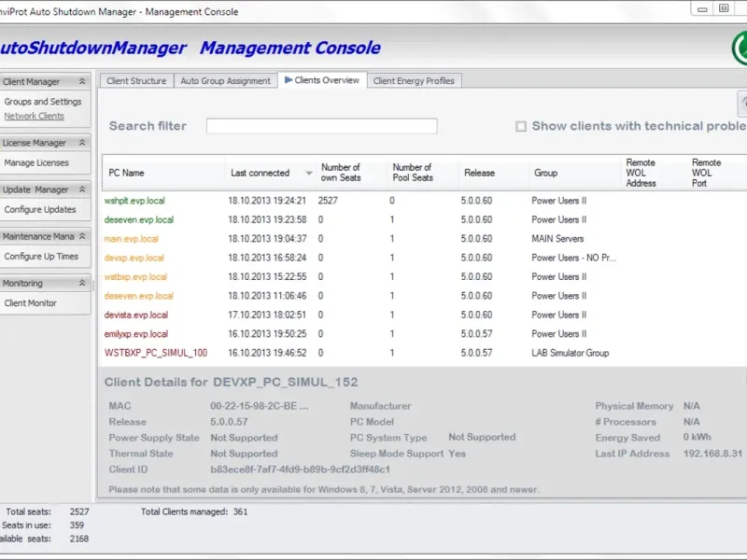This screenshot has height=560, width=747.
Task: Click the Last connected sort arrow
Action: (x=309, y=173)
